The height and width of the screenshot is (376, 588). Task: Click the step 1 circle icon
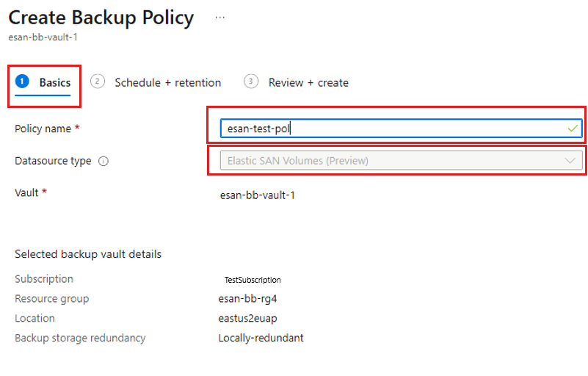22,81
